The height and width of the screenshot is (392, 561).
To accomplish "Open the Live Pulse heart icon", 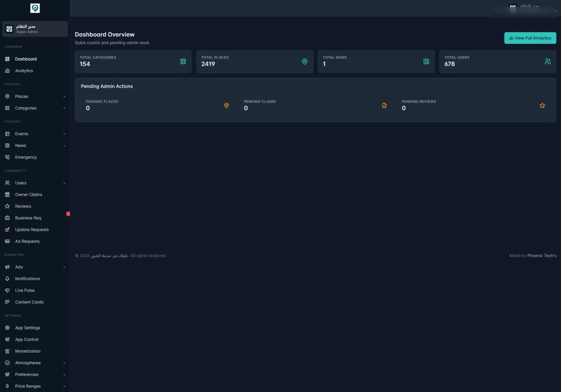I will tap(7, 290).
